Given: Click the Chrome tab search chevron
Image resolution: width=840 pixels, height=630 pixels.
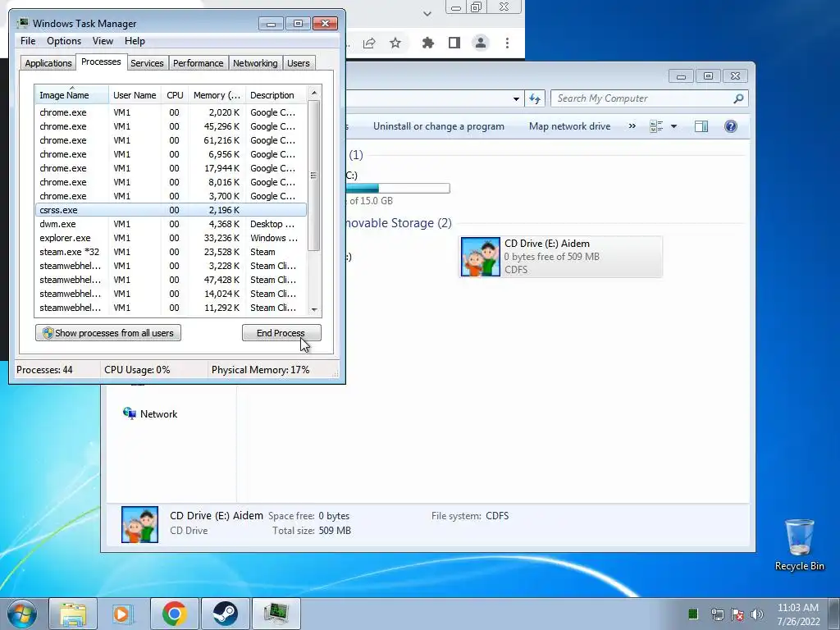Looking at the screenshot, I should 427,13.
